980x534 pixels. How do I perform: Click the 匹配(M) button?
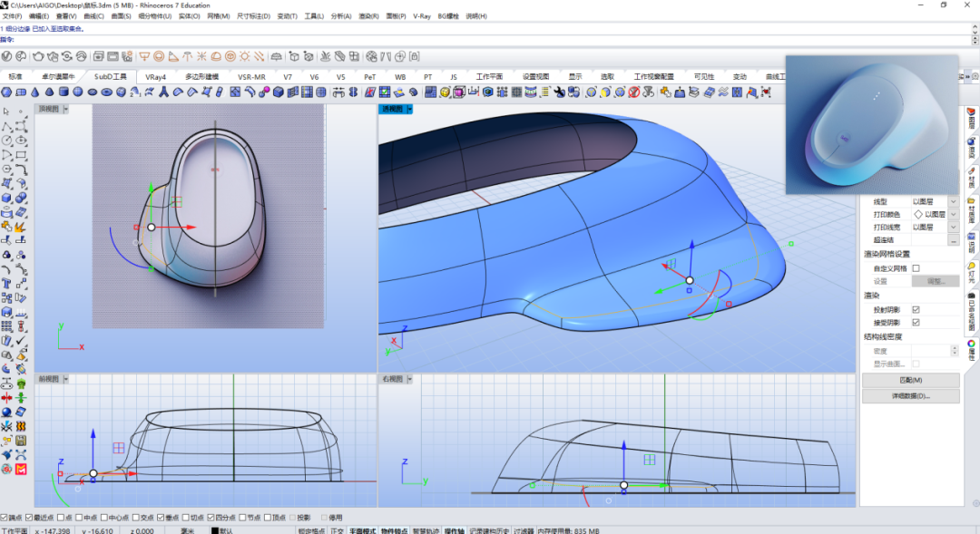(911, 380)
